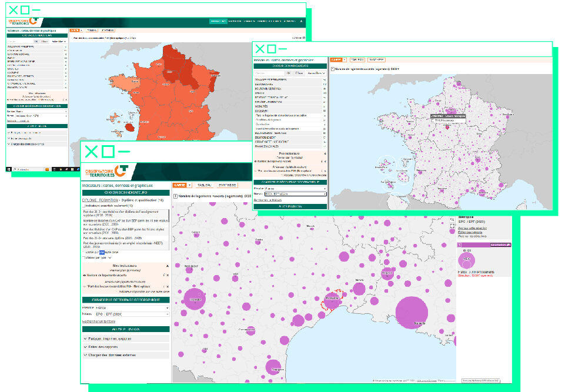Screen dimensions: 565x392
Task: Click the search icon in the Windows taskbar
Action: click(x=15, y=169)
